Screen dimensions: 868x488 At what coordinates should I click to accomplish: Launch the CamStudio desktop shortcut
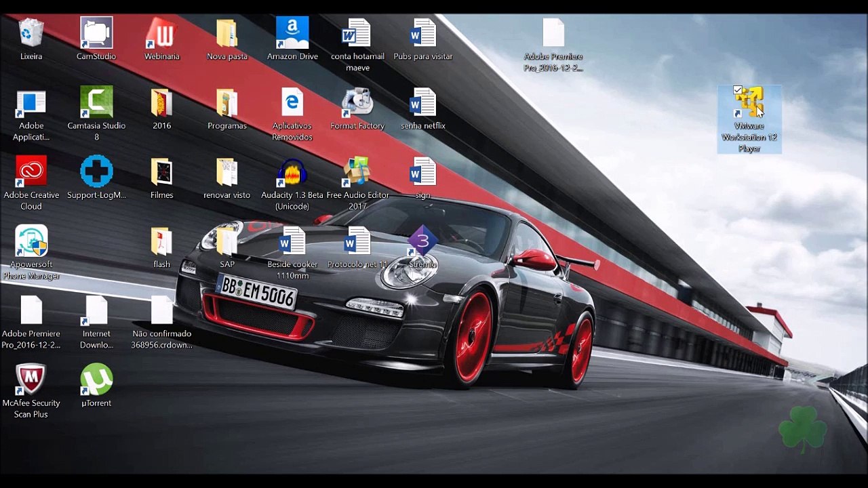tap(96, 33)
